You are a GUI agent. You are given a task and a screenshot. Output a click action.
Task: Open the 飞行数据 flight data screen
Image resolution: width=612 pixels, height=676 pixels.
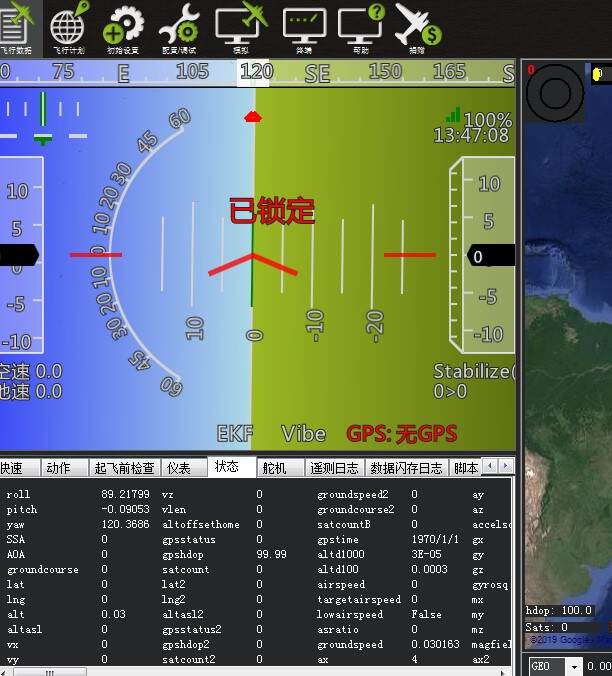pyautogui.click(x=16, y=27)
